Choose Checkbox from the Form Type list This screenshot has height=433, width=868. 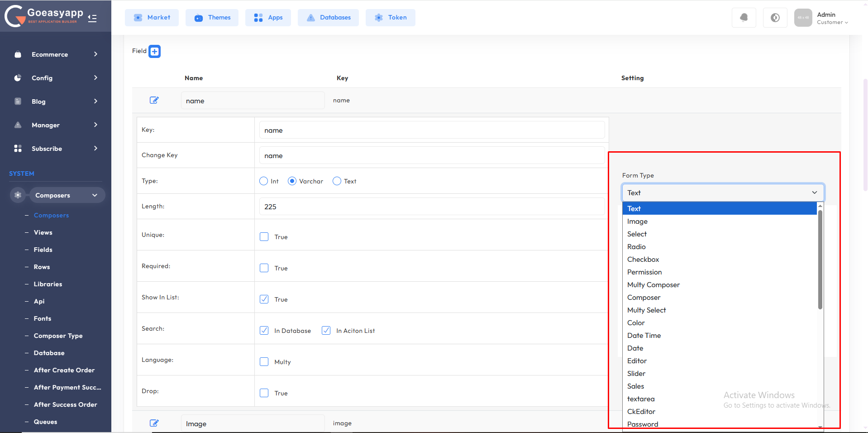(643, 260)
